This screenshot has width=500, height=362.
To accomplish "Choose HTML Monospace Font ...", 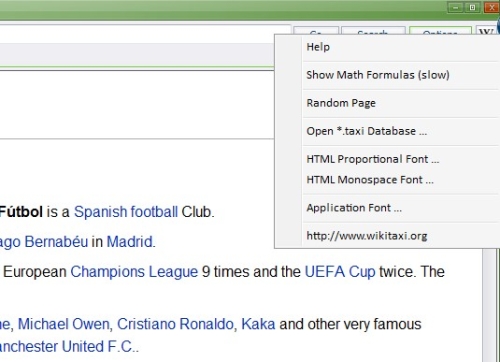I will (400, 180).
